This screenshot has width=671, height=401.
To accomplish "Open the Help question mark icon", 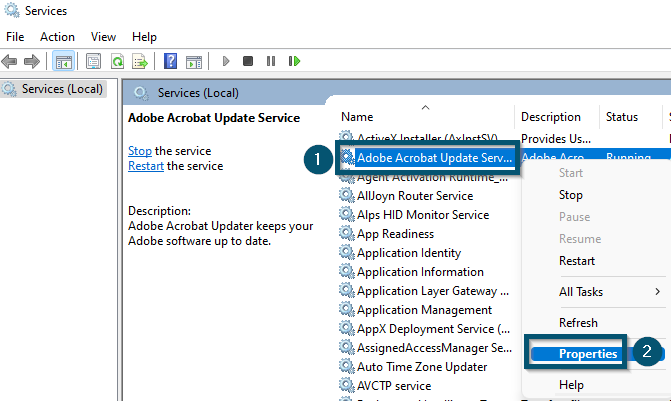I will pos(170,61).
